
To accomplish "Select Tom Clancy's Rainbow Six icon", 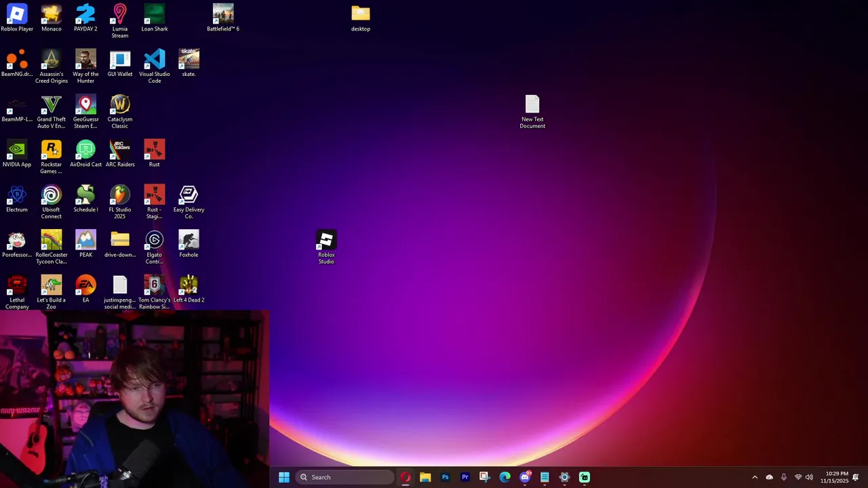I will tap(155, 292).
